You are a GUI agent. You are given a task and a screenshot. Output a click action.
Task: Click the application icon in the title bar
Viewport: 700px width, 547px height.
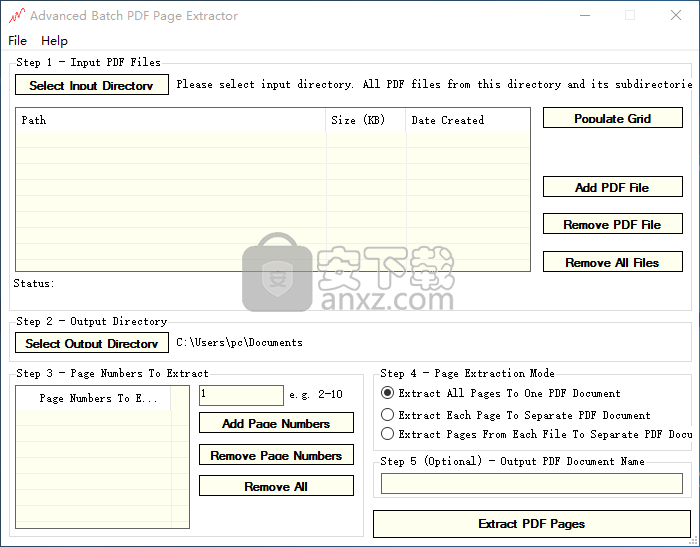click(x=17, y=16)
